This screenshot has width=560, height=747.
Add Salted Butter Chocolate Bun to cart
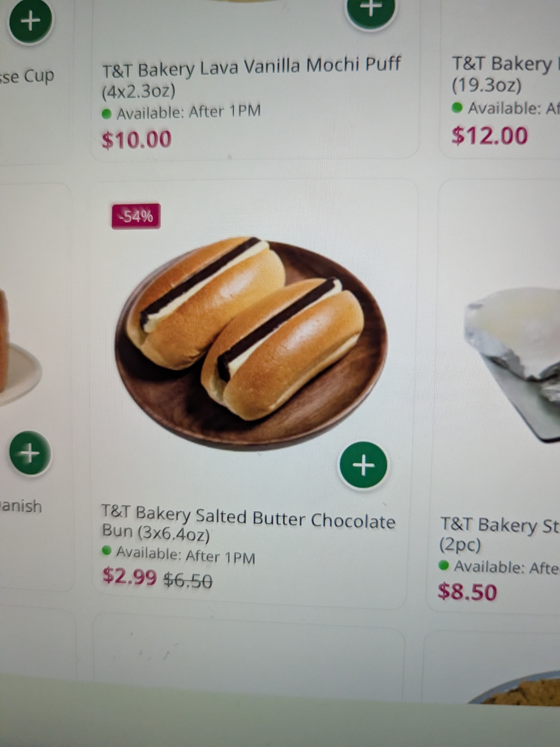363,465
